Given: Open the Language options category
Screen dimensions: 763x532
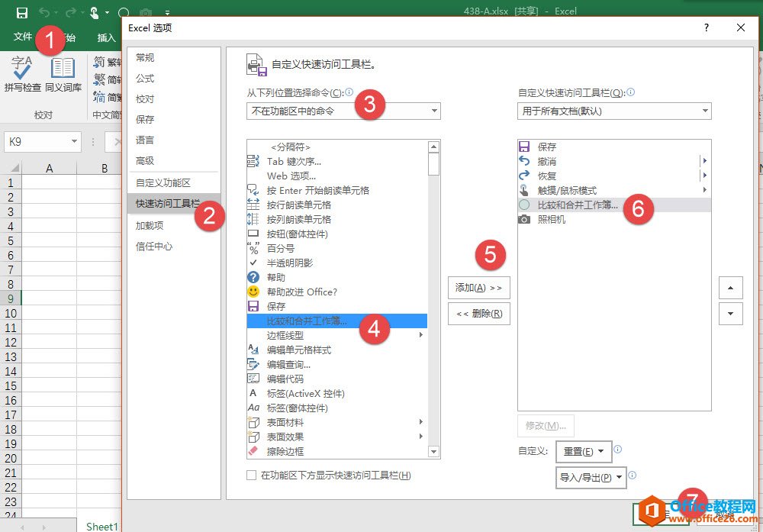Looking at the screenshot, I should click(x=145, y=140).
